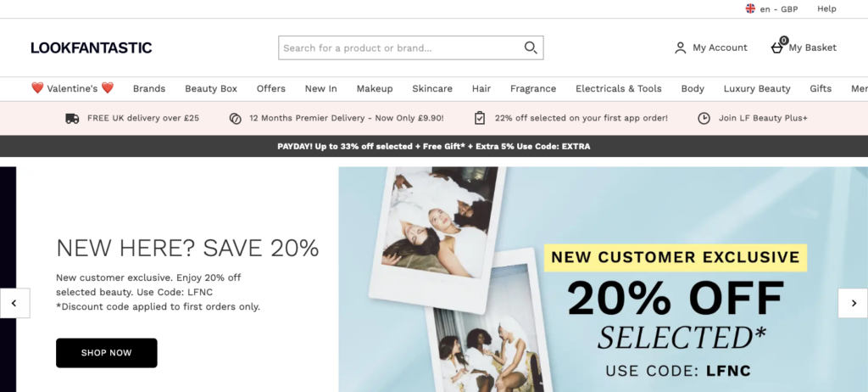Click the app order clipboard icon
868x392 pixels.
(x=480, y=118)
